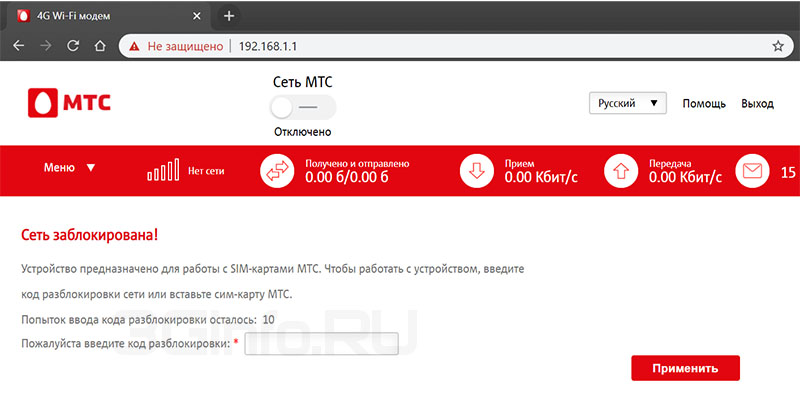
Task: Reload the page with refresh icon
Action: pyautogui.click(x=73, y=46)
